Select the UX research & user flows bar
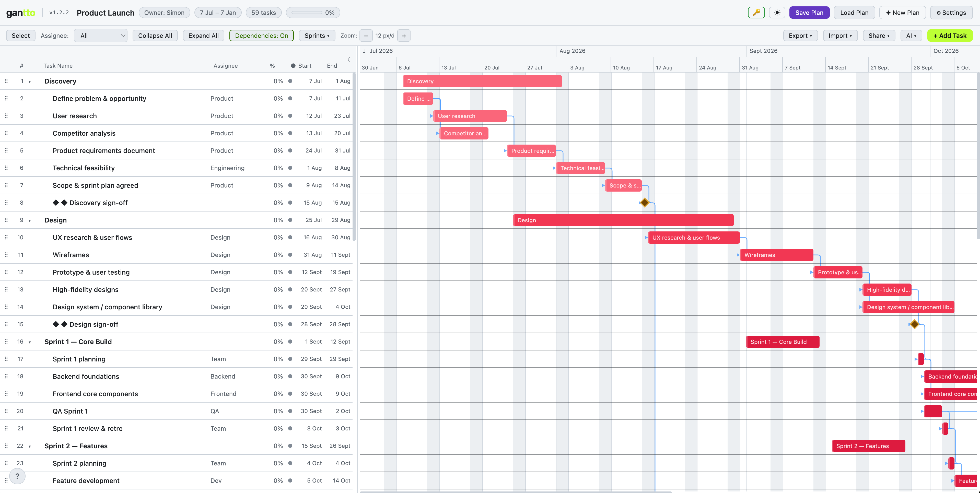Screen dimensions: 980x493 coord(694,237)
